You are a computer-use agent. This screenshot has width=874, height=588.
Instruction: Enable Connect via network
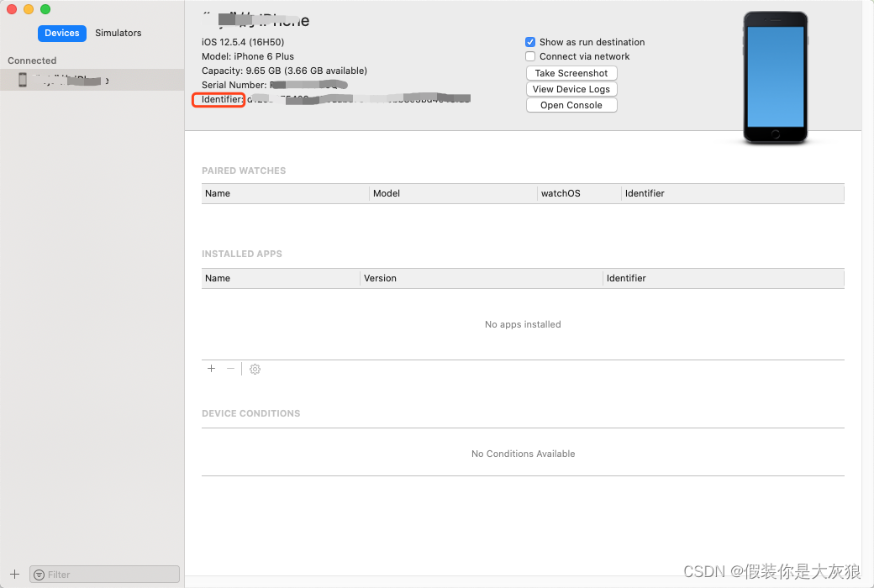coord(530,56)
